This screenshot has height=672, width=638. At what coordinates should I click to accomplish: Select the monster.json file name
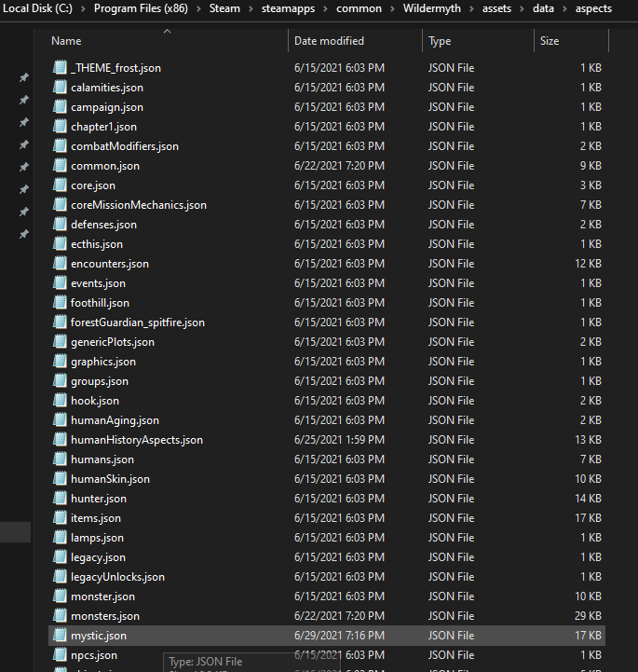102,597
